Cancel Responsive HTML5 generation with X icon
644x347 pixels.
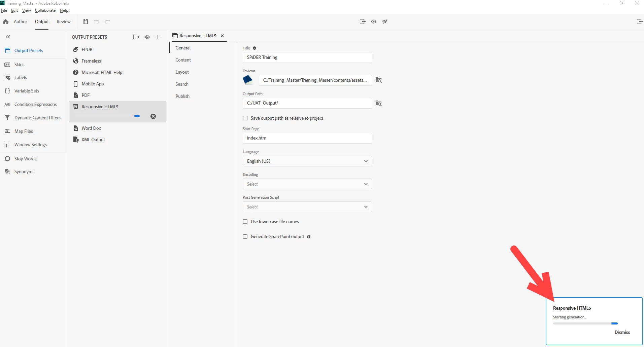point(153,116)
